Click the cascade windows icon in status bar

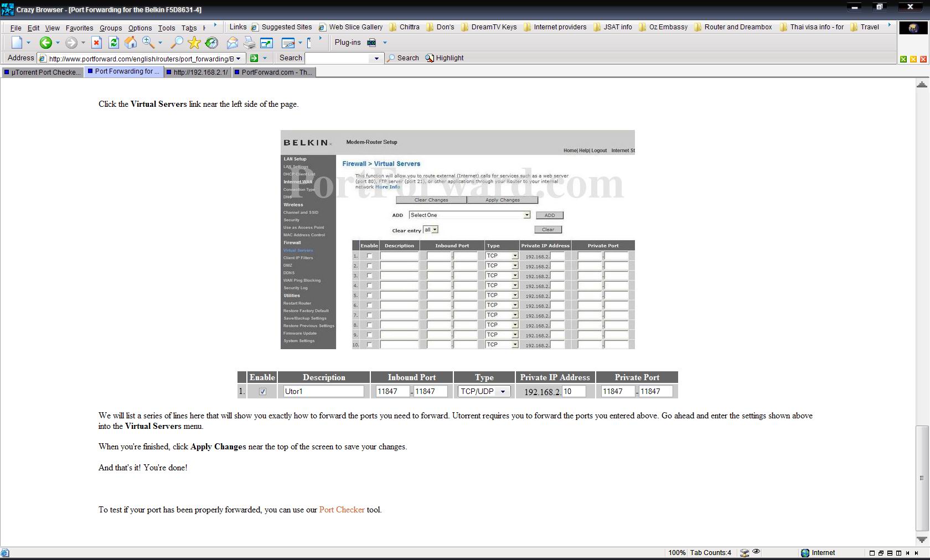point(881,553)
